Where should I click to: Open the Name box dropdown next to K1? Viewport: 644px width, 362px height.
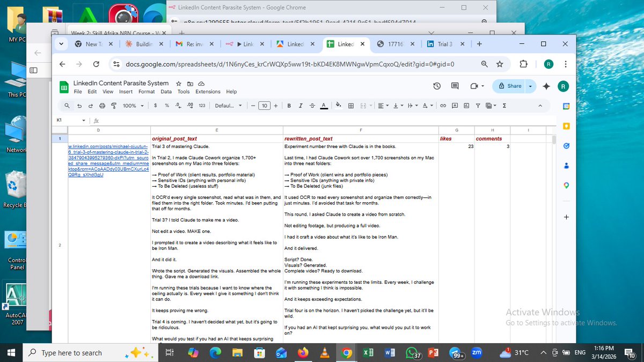83,121
